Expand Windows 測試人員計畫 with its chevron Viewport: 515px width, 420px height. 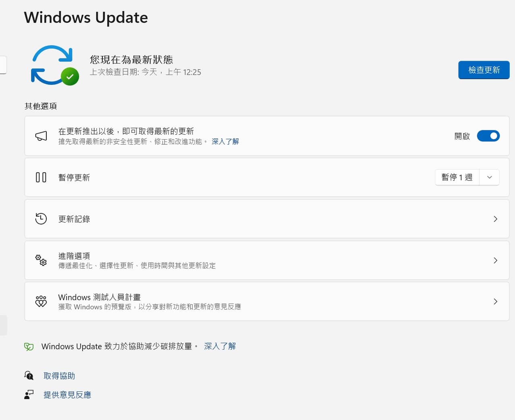point(495,301)
